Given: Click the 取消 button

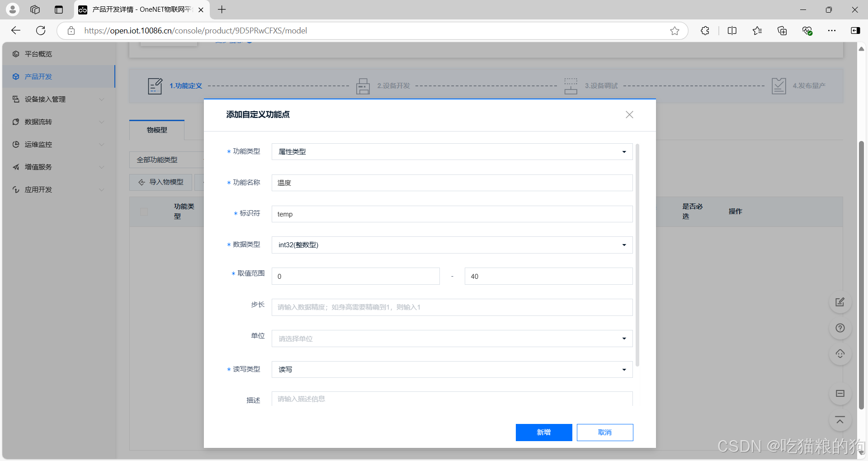Looking at the screenshot, I should click(x=605, y=432).
